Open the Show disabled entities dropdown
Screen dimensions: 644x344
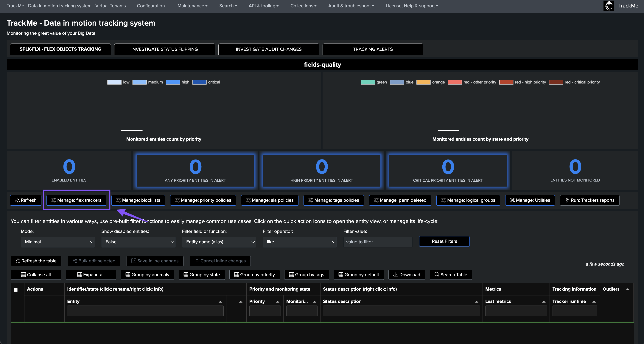139,242
